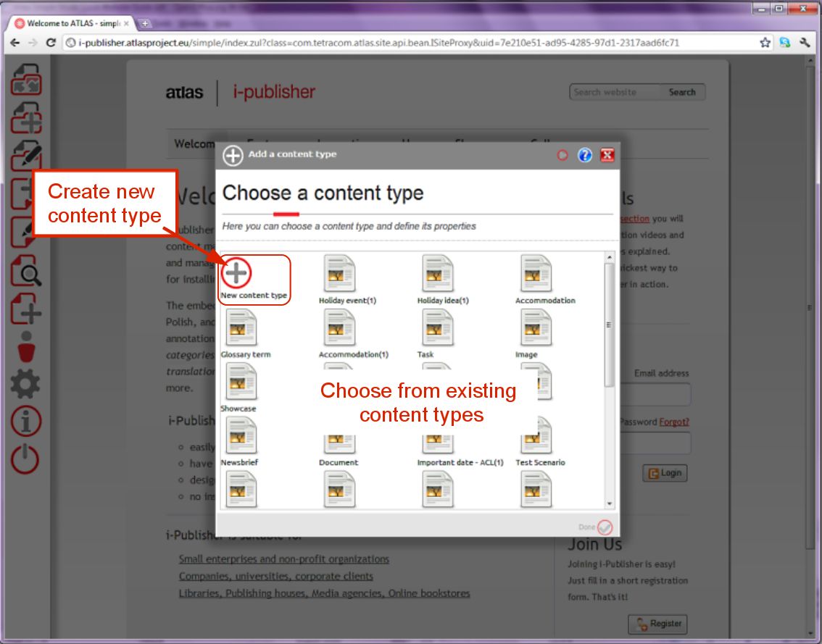Click the Important date - ACL(1) label
Screen dimensions: 822x644
coord(460,463)
